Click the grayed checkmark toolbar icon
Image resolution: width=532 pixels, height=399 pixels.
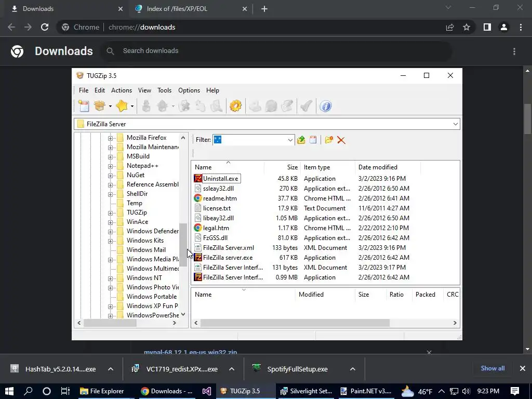tap(306, 106)
